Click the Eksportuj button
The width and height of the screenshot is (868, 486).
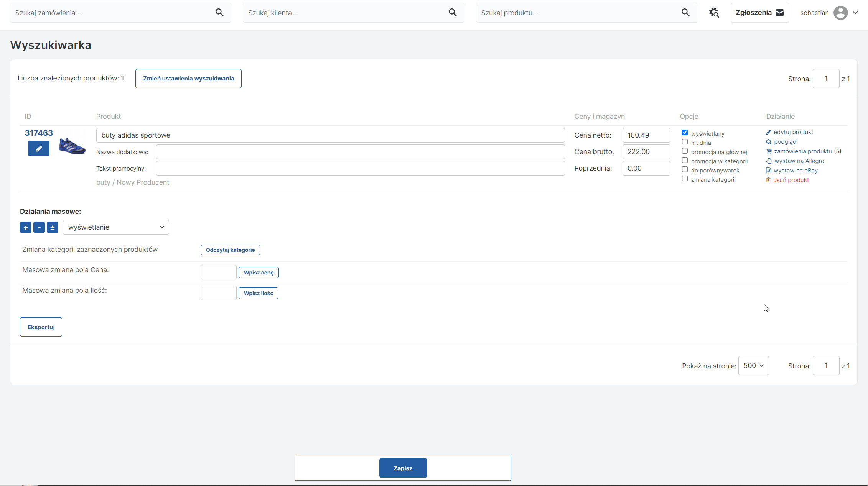click(41, 327)
